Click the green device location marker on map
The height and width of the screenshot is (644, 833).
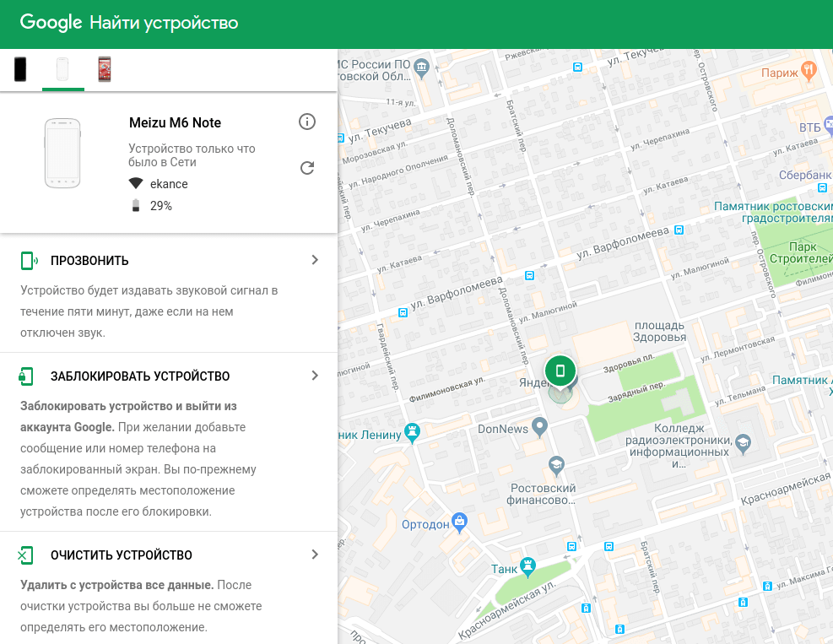560,371
